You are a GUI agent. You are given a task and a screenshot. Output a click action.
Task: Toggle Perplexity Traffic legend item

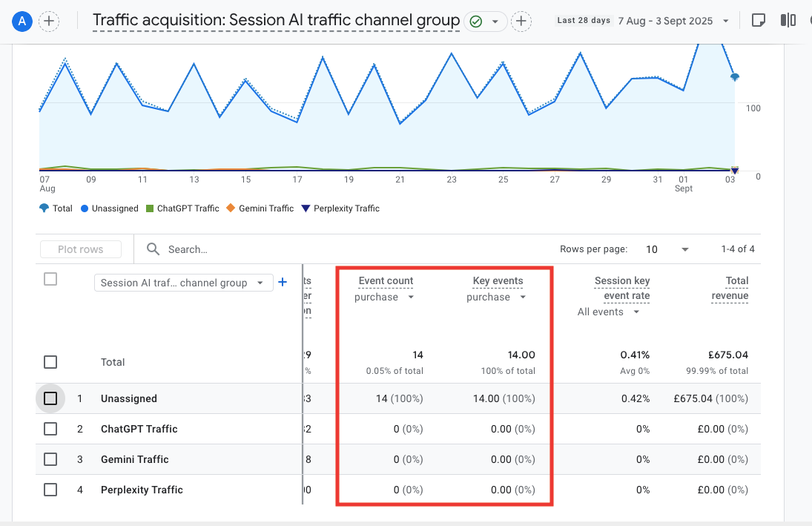(340, 208)
